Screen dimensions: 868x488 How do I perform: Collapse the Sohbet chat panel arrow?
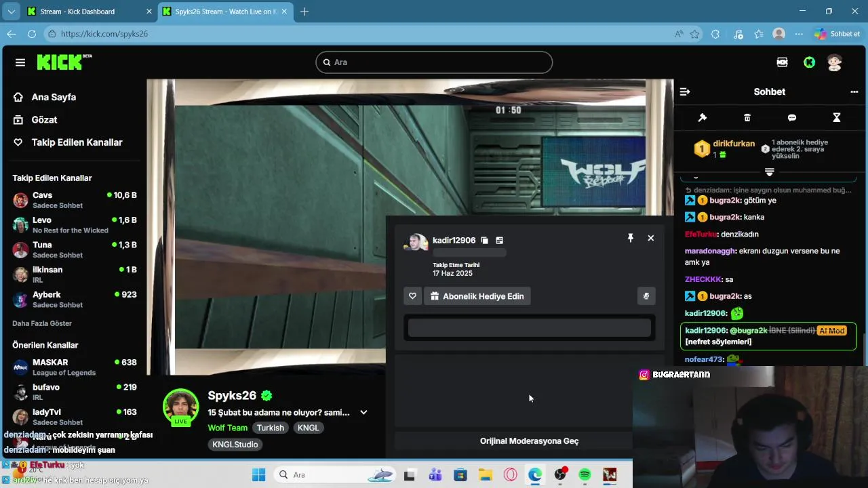point(685,91)
